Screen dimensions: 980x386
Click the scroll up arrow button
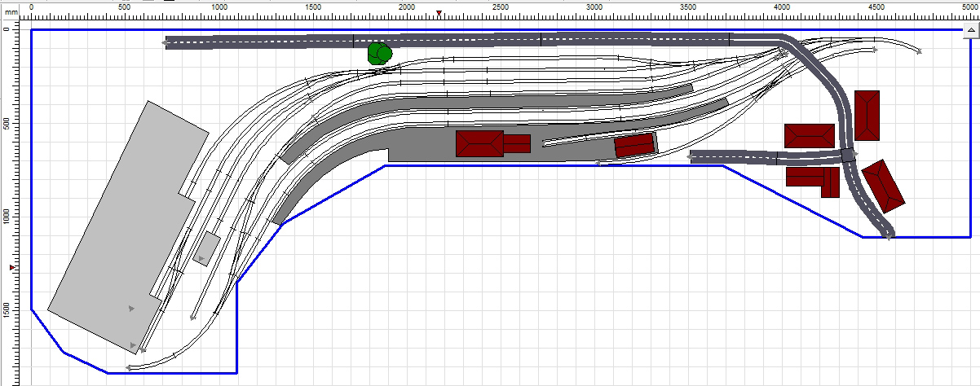point(971,30)
